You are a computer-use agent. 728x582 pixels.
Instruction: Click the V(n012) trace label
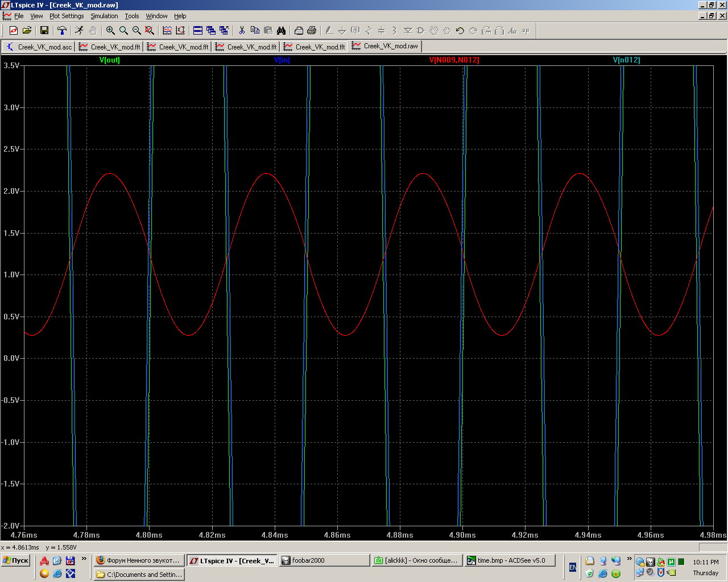click(626, 60)
